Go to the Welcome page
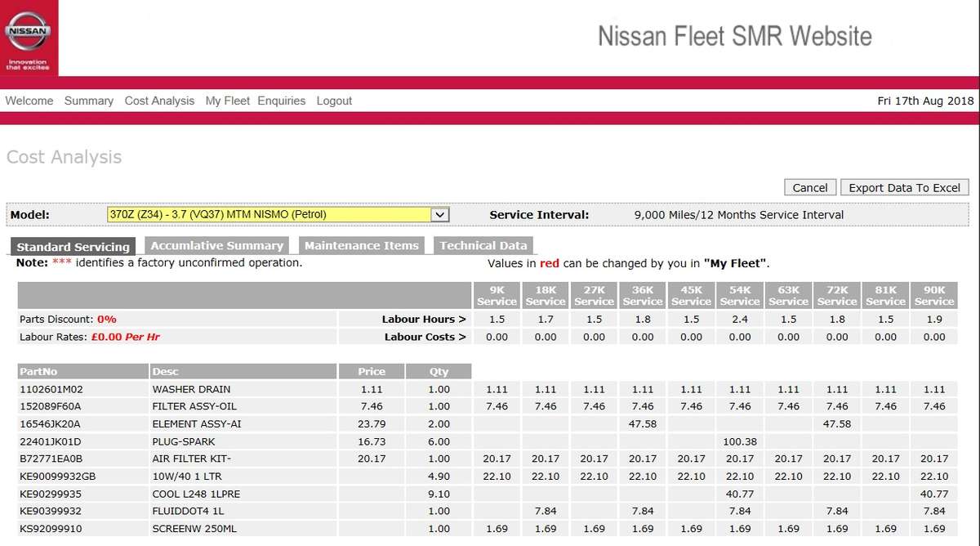The image size is (980, 546). coord(29,101)
